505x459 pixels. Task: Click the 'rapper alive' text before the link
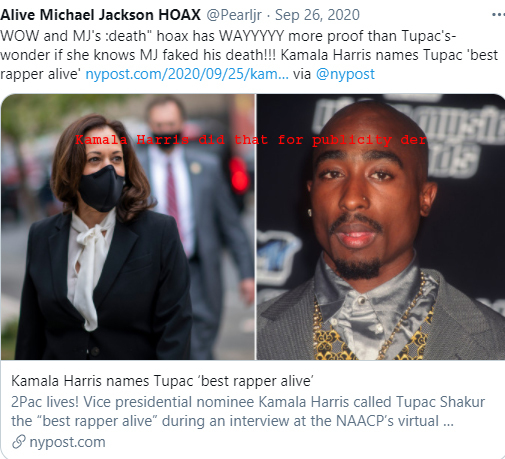tap(40, 74)
